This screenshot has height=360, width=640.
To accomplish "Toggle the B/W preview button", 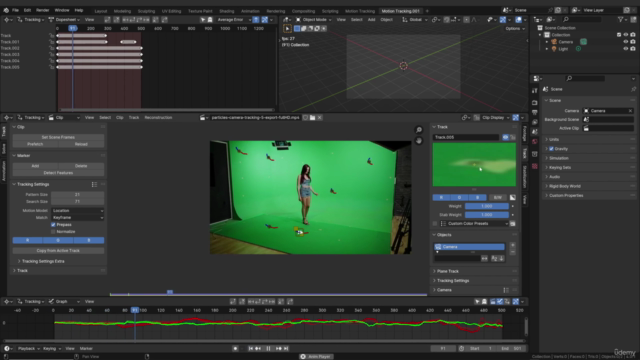I will tap(498, 198).
